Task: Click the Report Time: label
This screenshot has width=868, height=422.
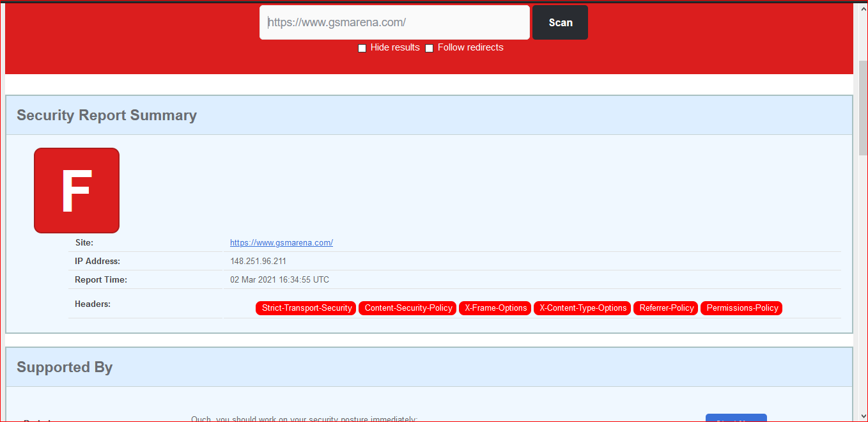Action: (x=101, y=280)
